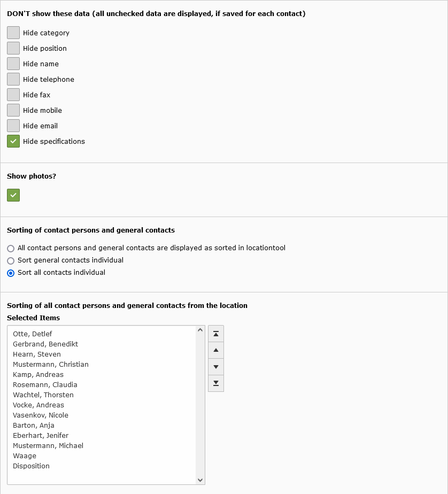
Task: Click the list's scroll up arrow
Action: pyautogui.click(x=200, y=330)
